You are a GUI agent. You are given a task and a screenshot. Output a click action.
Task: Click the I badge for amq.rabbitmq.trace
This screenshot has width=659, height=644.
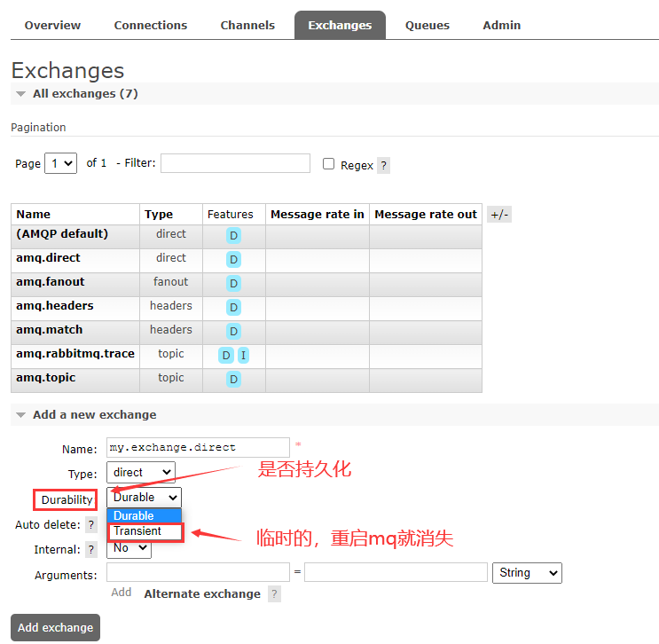click(x=243, y=356)
